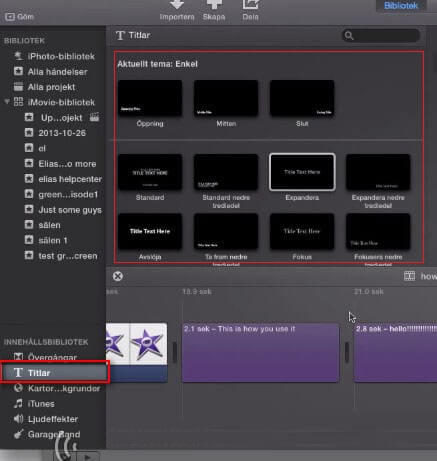The width and height of the screenshot is (437, 461).
Task: Click the Skapa create button
Action: (x=214, y=11)
